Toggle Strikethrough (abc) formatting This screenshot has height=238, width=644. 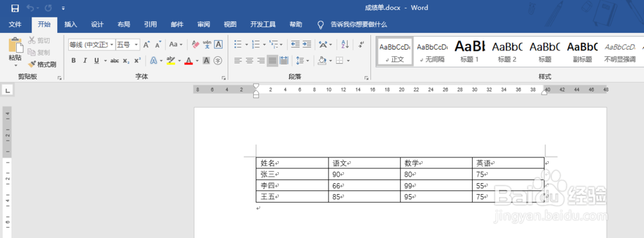pos(115,61)
